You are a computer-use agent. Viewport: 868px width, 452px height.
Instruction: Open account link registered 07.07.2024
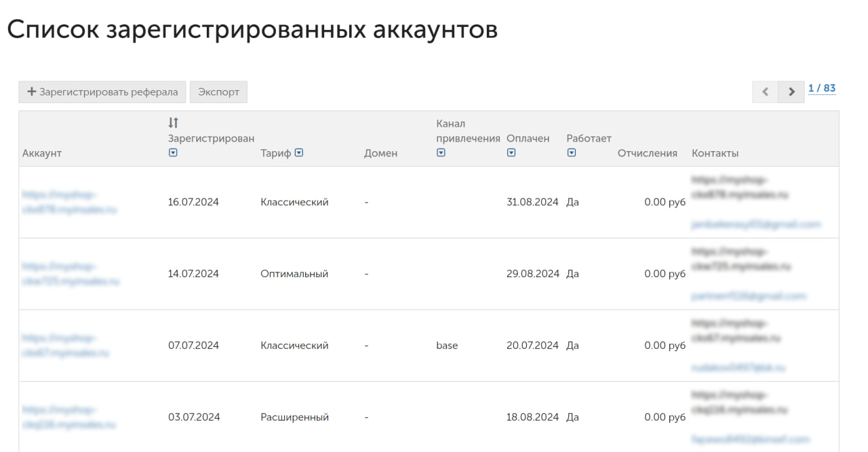tap(66, 346)
